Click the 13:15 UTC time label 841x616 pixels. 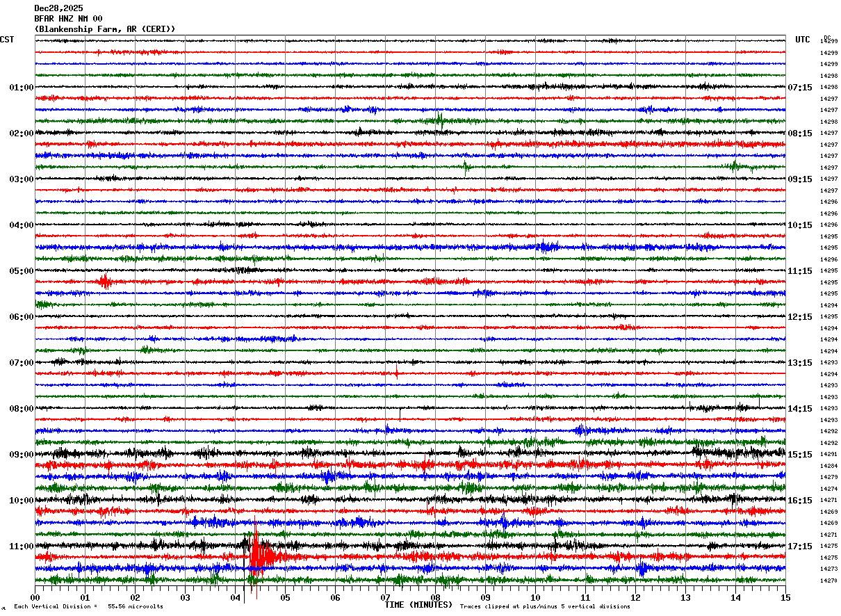pyautogui.click(x=800, y=363)
